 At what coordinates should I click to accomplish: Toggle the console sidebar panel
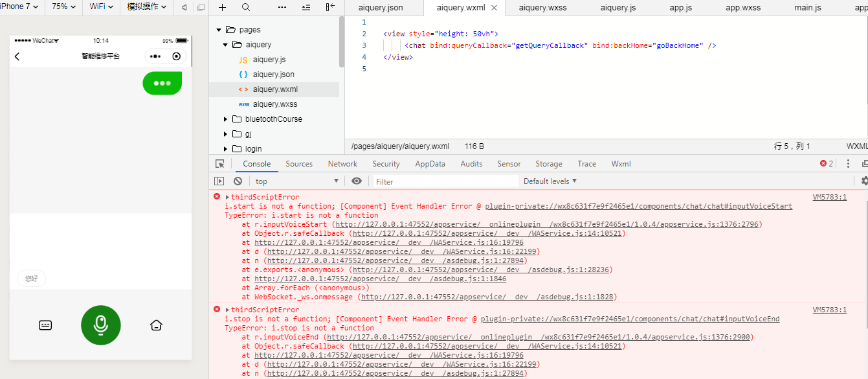(x=219, y=181)
